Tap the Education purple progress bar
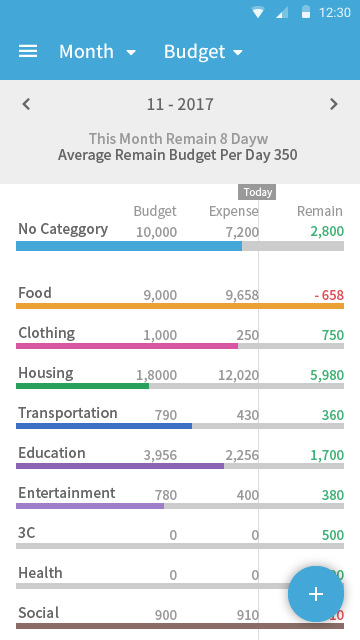 pyautogui.click(x=120, y=466)
